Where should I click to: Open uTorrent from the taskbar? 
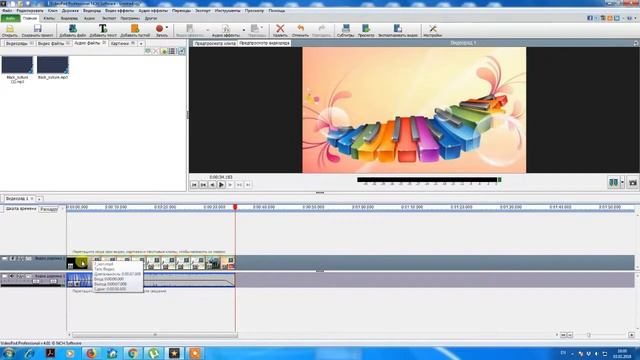pos(153,353)
